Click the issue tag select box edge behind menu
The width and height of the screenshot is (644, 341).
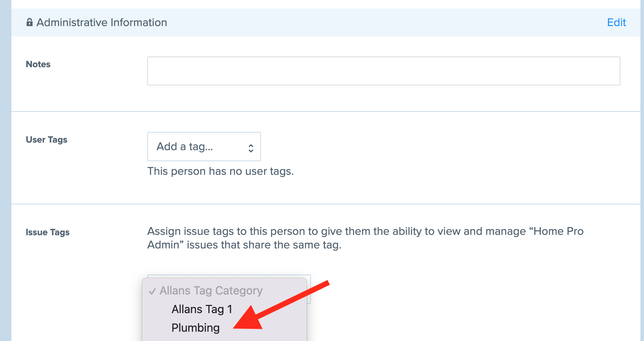tap(309, 290)
